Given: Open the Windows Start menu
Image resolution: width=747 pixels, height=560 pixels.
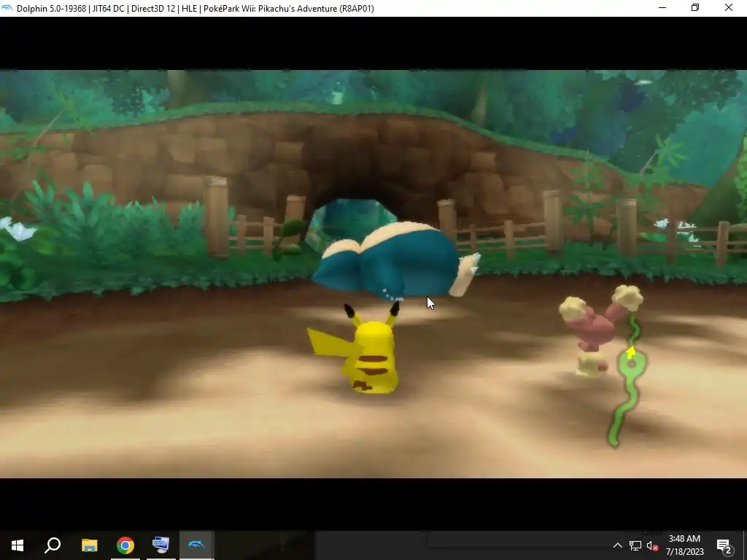Looking at the screenshot, I should tap(18, 545).
